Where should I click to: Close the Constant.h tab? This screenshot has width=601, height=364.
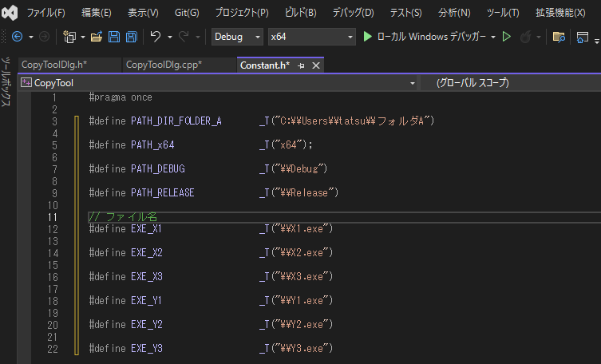pyautogui.click(x=315, y=65)
